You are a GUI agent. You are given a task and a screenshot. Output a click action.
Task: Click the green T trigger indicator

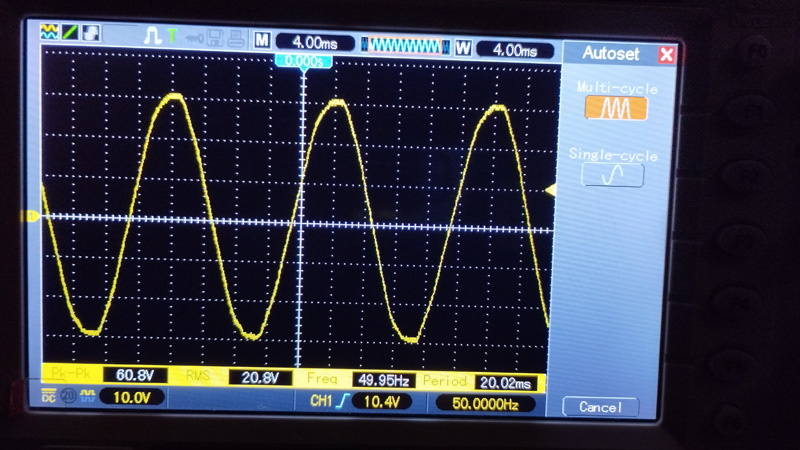click(172, 37)
